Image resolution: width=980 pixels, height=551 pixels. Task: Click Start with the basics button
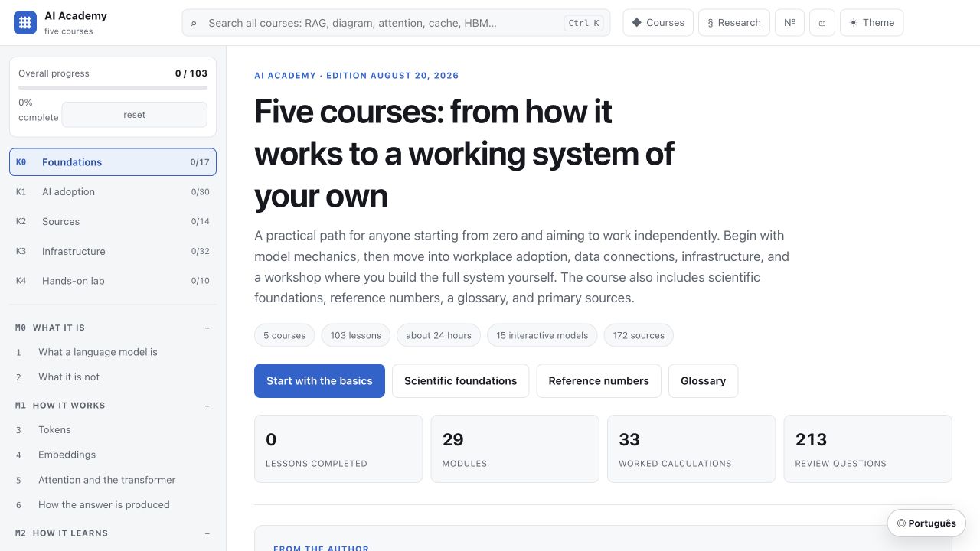click(319, 381)
